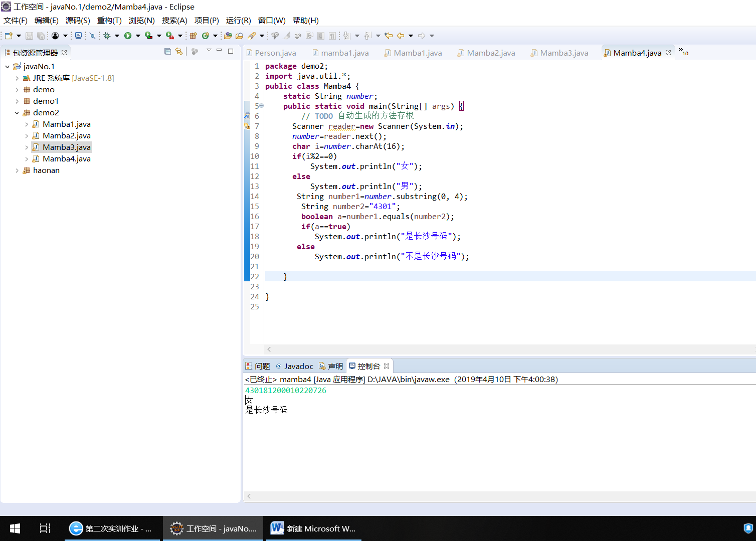756x541 pixels.
Task: Click the Forward navigation arrow
Action: (422, 36)
